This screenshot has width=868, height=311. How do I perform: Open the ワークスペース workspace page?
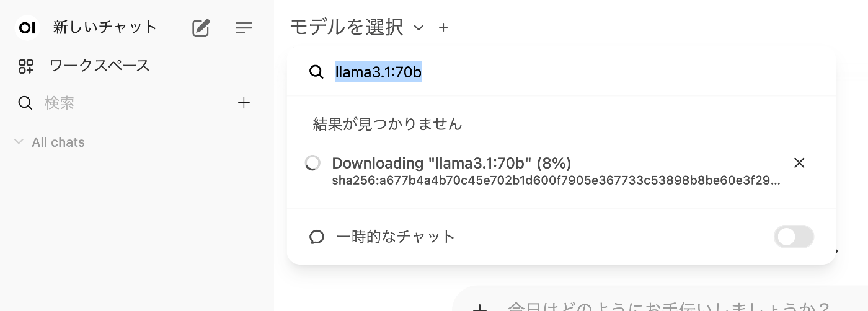pos(99,66)
